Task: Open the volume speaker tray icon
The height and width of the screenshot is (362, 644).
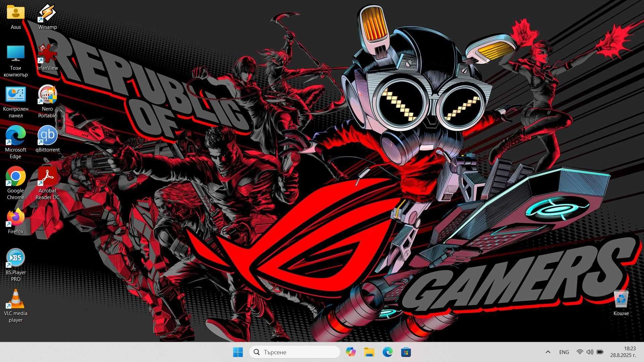Action: [590, 352]
